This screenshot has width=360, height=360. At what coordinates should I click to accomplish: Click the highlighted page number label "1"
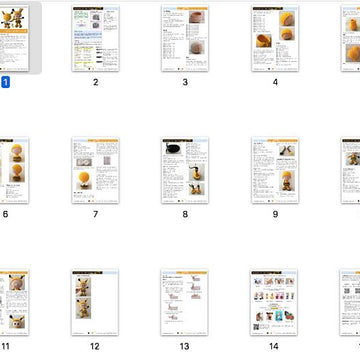(5, 82)
